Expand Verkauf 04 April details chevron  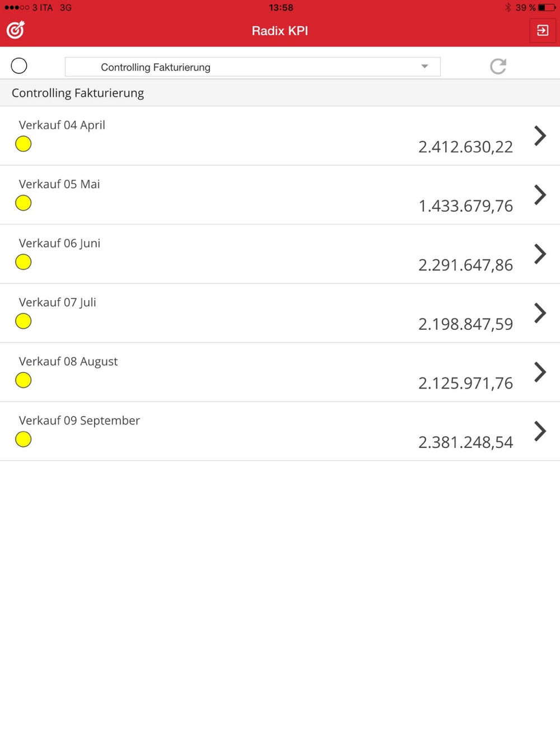point(540,136)
